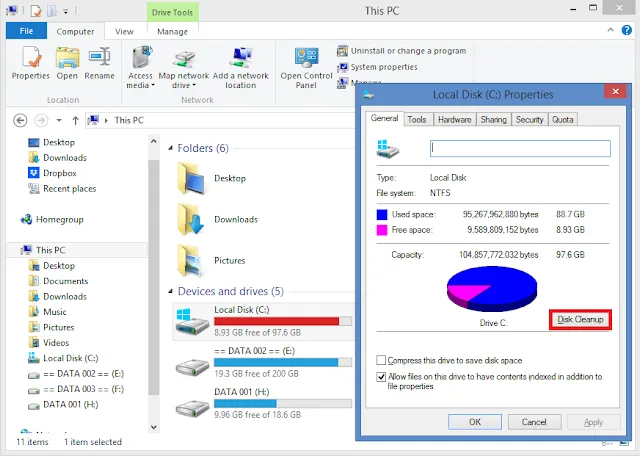The width and height of the screenshot is (640, 456).
Task: Click the Drive Tools contextual tab
Action: point(172,12)
